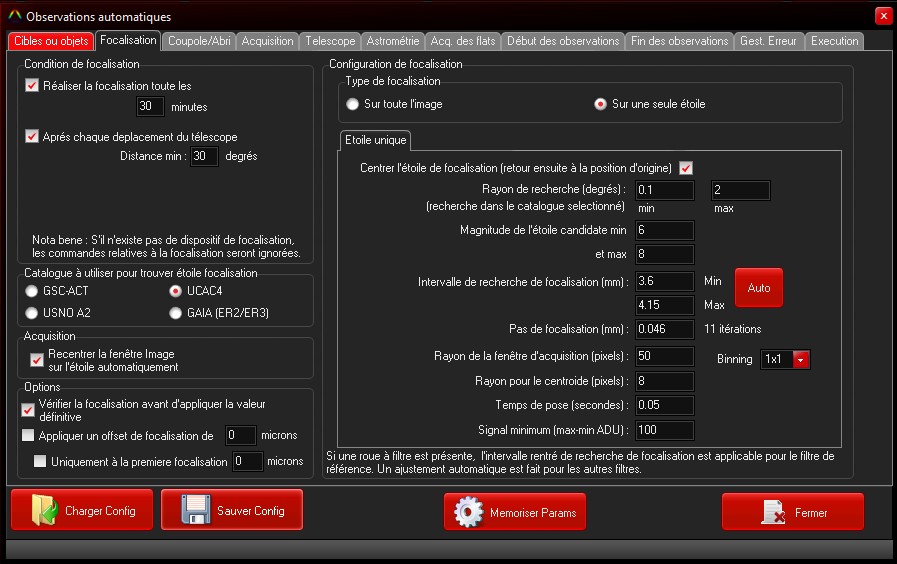Image resolution: width=897 pixels, height=564 pixels.
Task: Toggle Réaliser la focalisation toute les checkbox
Action: (32, 86)
